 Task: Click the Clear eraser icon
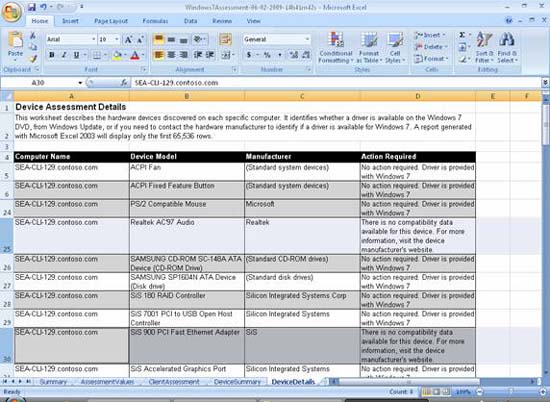click(462, 59)
